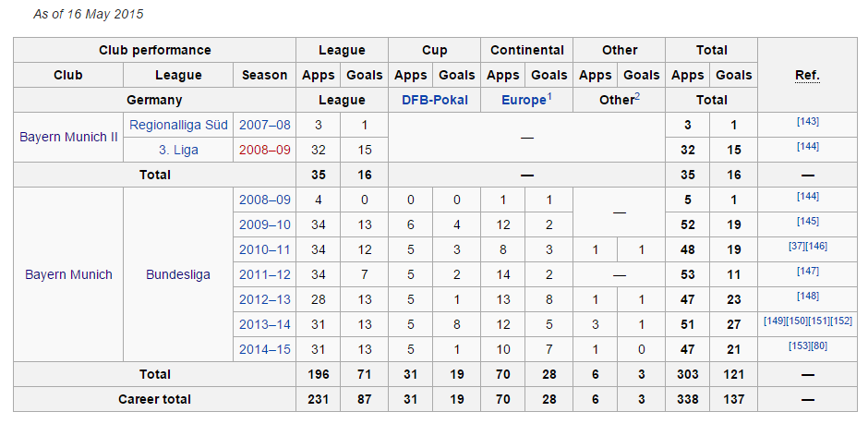Open reference [37] in 2010–11 row
The width and height of the screenshot is (868, 424).
(x=794, y=247)
